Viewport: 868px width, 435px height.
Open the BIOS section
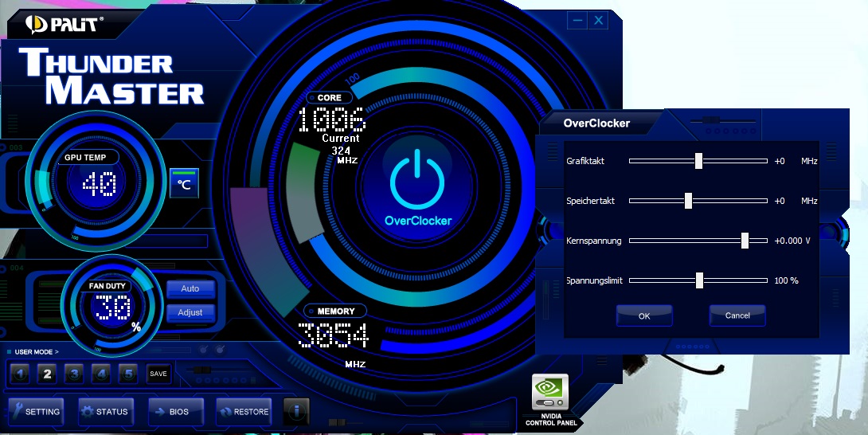coord(175,412)
